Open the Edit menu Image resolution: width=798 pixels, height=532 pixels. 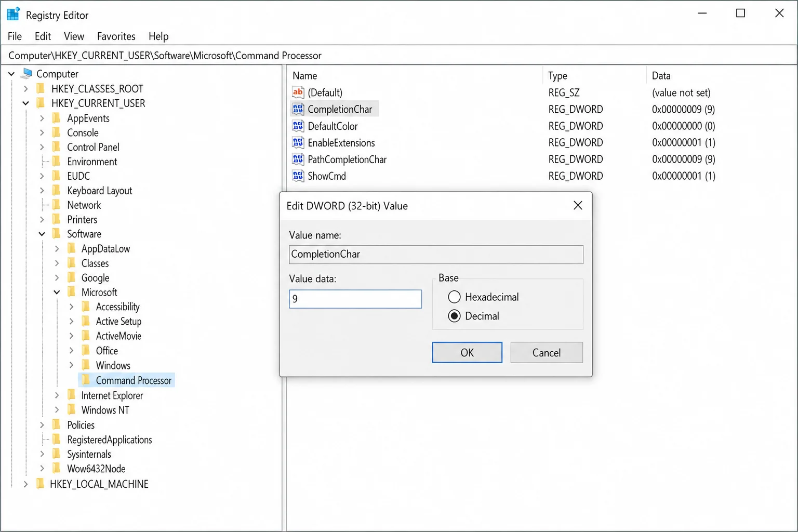(43, 36)
